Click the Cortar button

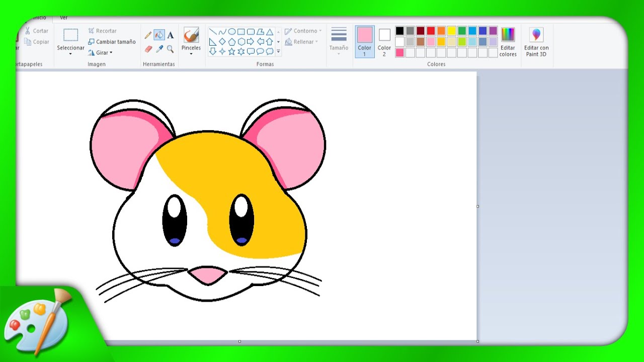tap(37, 31)
